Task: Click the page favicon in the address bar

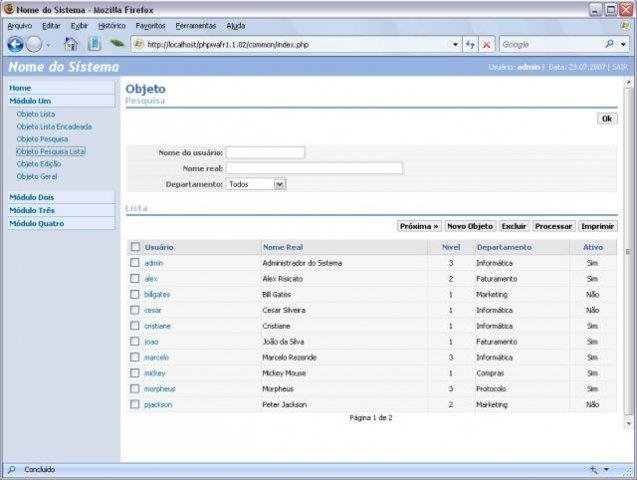Action: point(139,44)
